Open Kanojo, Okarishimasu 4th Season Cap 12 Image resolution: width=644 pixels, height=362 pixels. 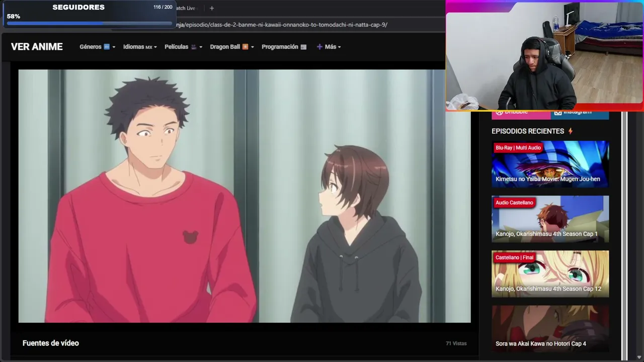pos(550,274)
